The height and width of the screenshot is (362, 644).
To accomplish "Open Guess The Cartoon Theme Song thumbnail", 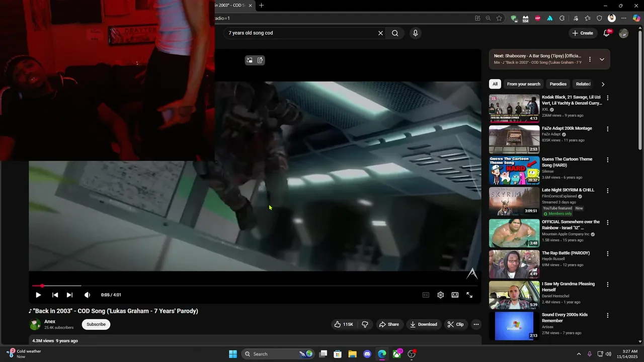I will click(514, 170).
